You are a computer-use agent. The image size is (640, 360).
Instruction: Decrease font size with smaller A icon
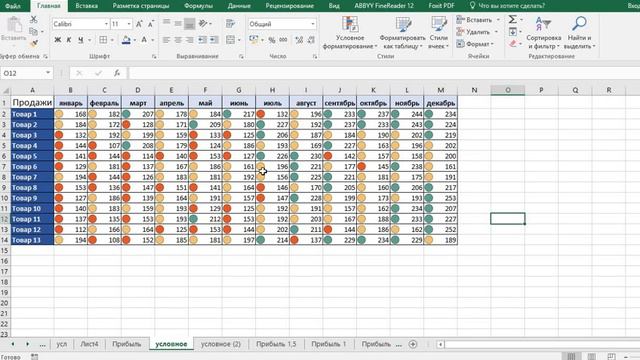click(151, 24)
